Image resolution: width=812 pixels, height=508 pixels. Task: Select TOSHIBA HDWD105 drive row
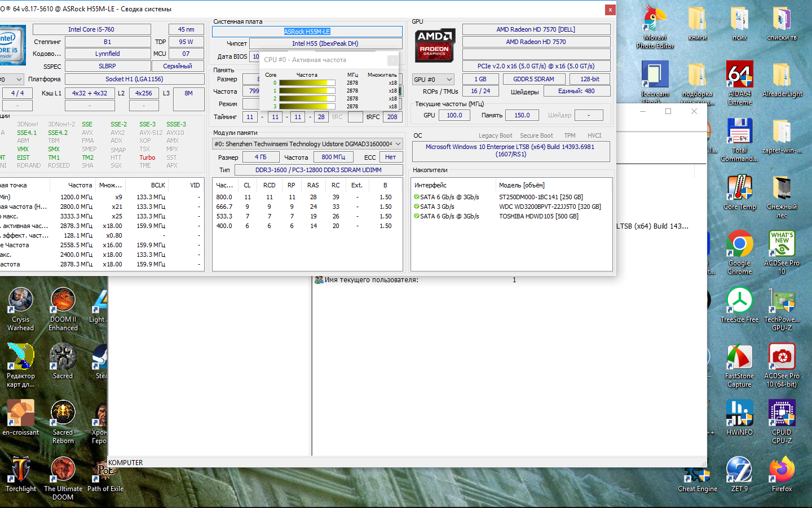coord(511,216)
